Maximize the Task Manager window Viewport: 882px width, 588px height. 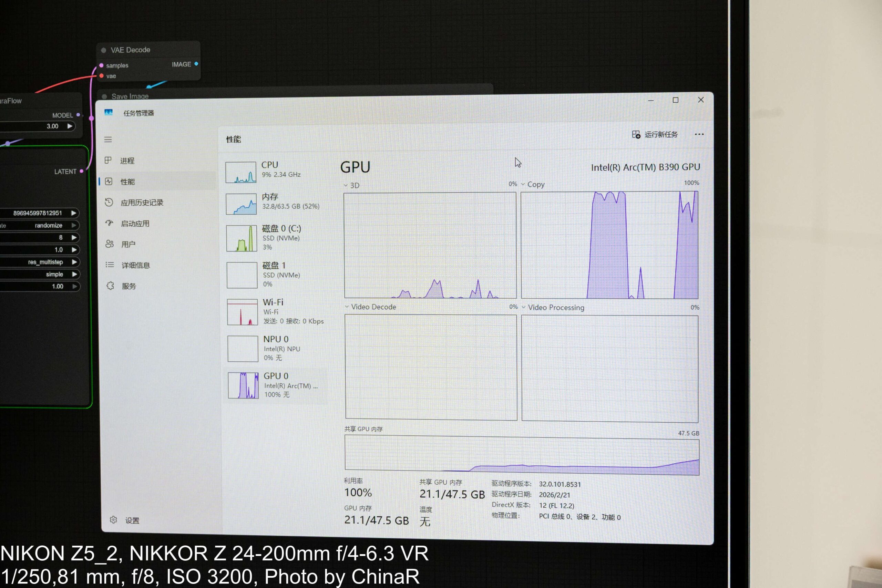pos(675,100)
